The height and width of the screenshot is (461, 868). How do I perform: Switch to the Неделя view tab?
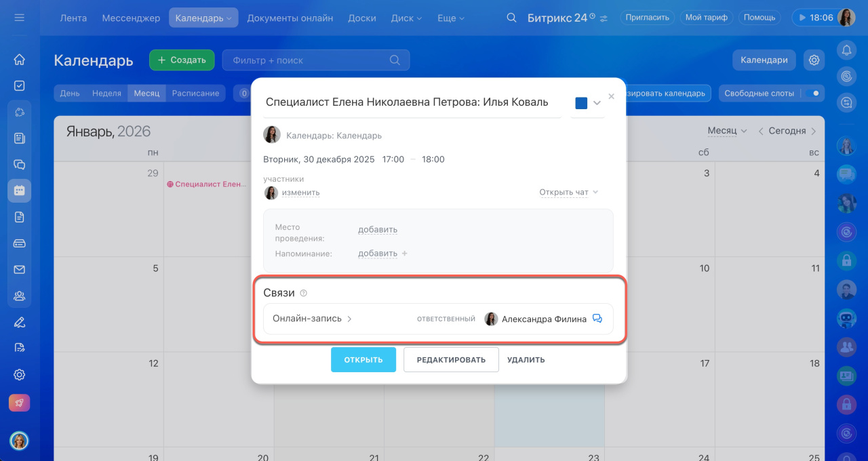tap(106, 94)
